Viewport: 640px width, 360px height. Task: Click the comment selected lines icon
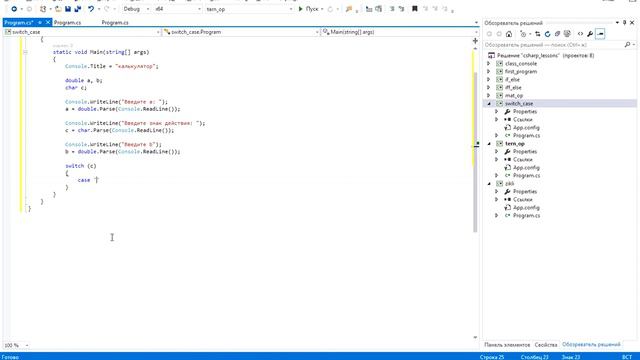[392, 9]
